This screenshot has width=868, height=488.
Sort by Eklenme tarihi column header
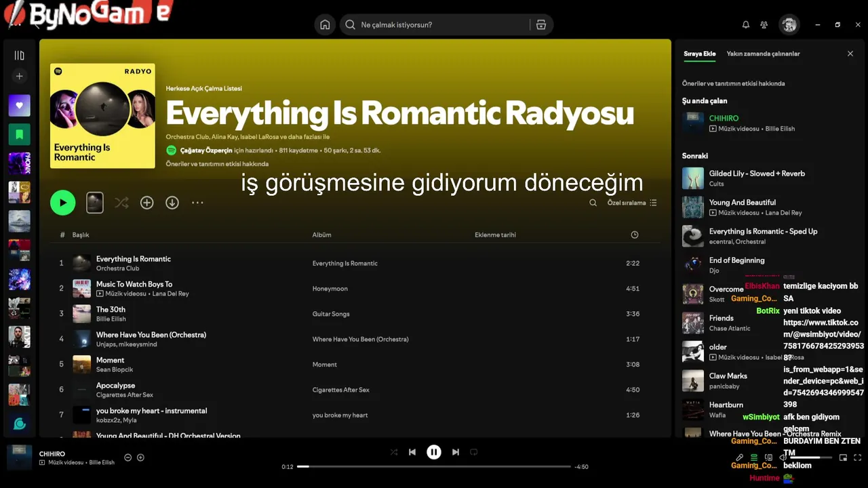coord(495,235)
